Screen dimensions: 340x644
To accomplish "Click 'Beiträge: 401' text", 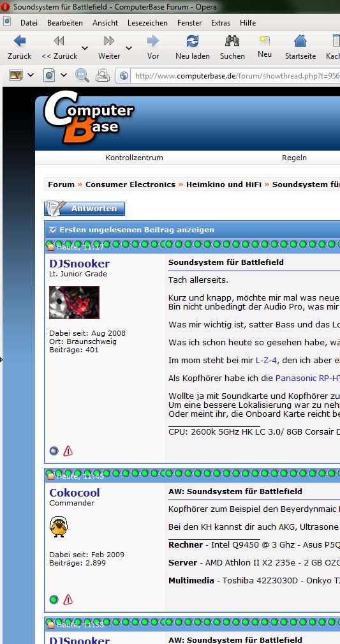I will point(74,350).
